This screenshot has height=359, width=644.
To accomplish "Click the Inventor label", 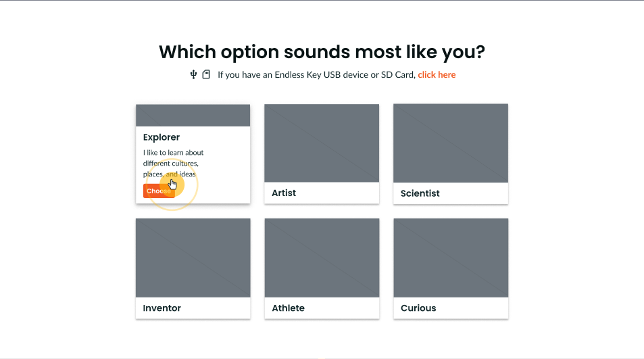I will pos(162,308).
